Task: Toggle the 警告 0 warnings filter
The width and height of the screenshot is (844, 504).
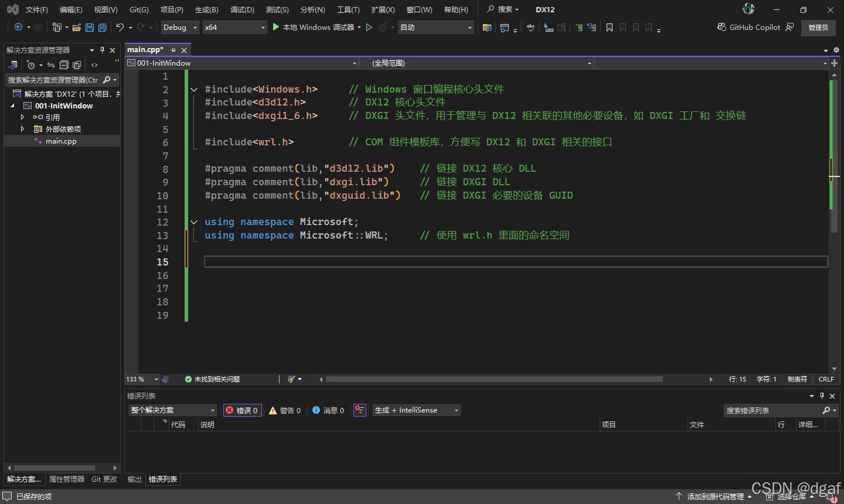Action: (x=285, y=410)
